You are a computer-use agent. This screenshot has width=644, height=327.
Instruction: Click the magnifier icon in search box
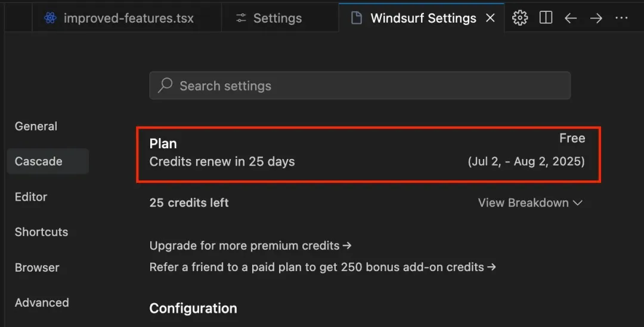pyautogui.click(x=165, y=85)
